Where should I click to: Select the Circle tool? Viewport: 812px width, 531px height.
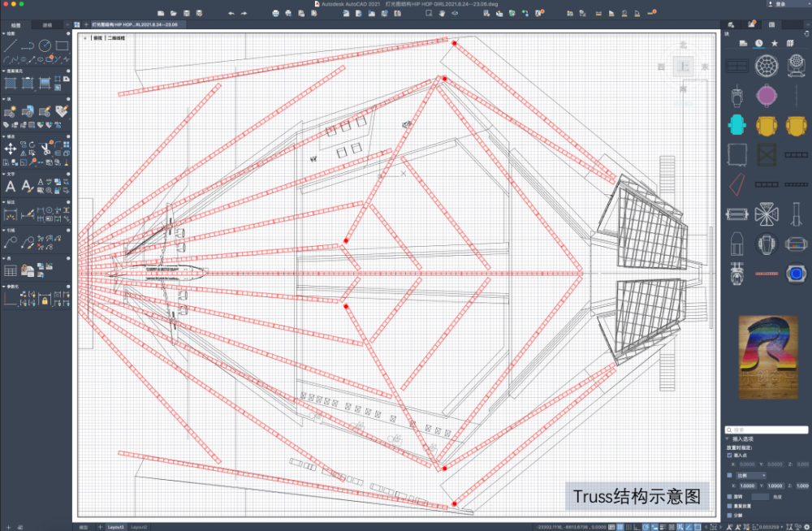pos(45,45)
